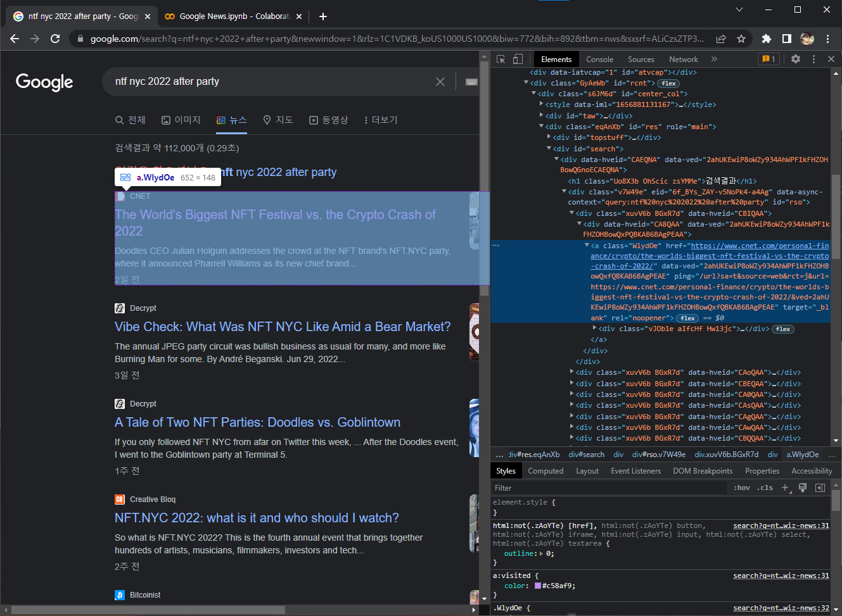
Task: Open the Properties pane
Action: (x=762, y=471)
